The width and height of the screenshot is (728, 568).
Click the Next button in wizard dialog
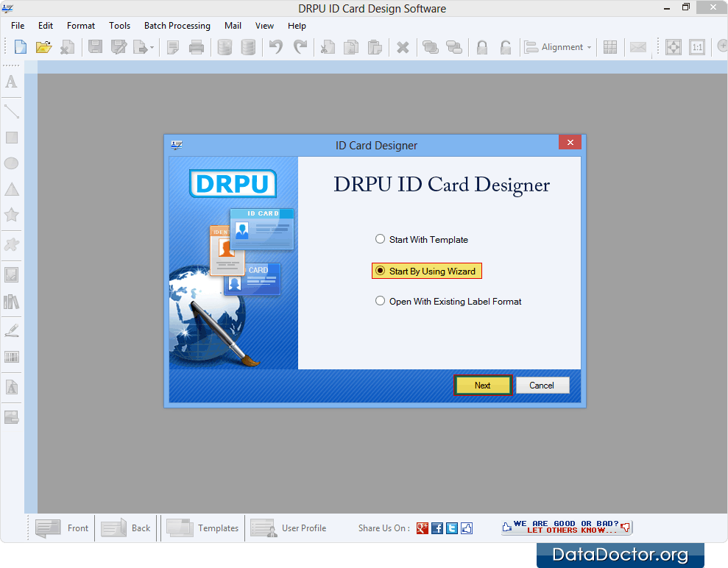click(x=483, y=385)
